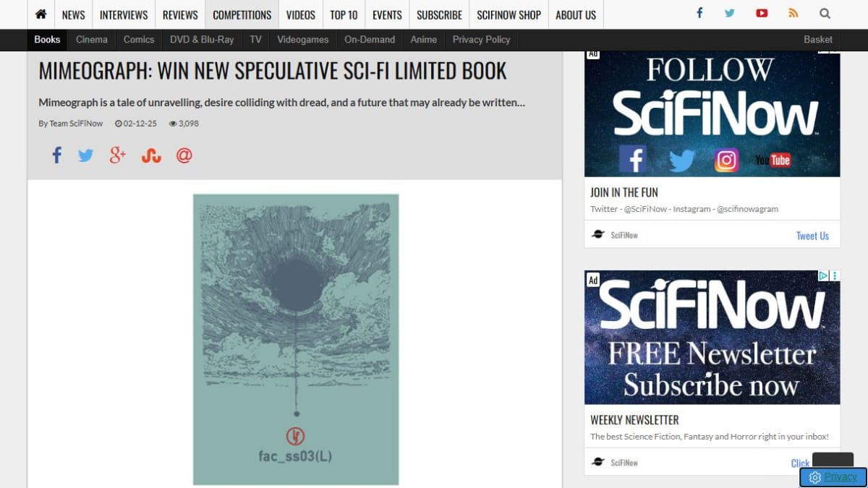Screen dimensions: 868x488
Task: Share article on Twitter below byline
Action: point(85,155)
